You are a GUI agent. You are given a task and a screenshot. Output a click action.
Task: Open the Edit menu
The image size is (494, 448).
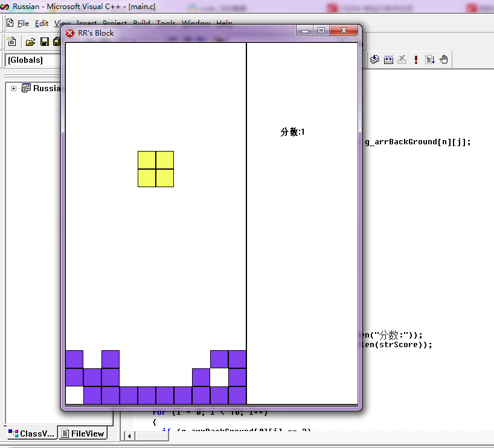point(42,24)
